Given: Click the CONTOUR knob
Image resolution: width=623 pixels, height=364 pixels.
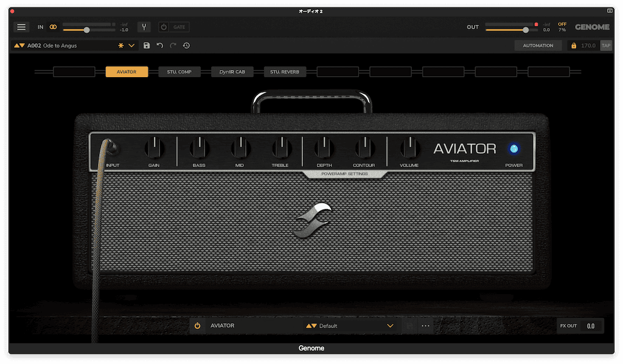Looking at the screenshot, I should 364,148.
